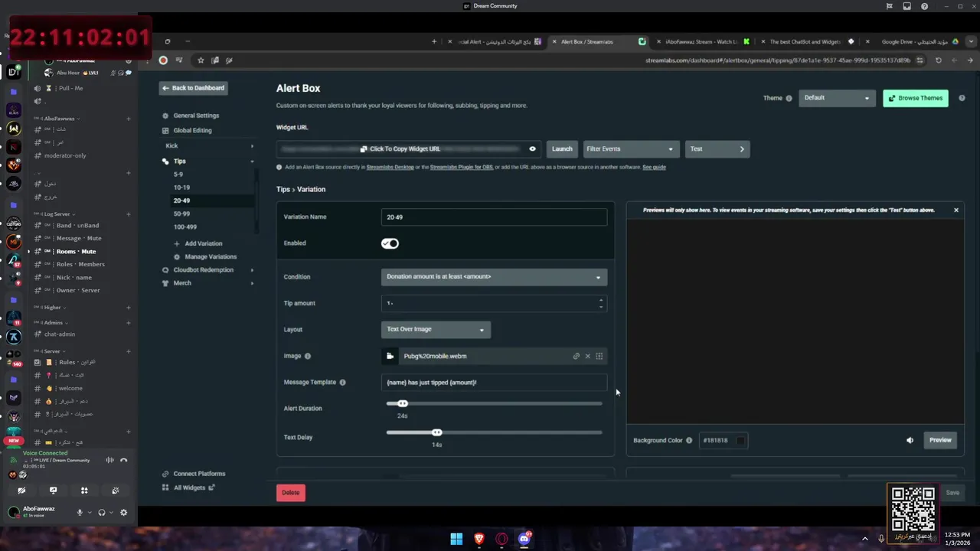Collapse the Tips section arrow
Viewport: 980px width, 551px height.
(252, 161)
